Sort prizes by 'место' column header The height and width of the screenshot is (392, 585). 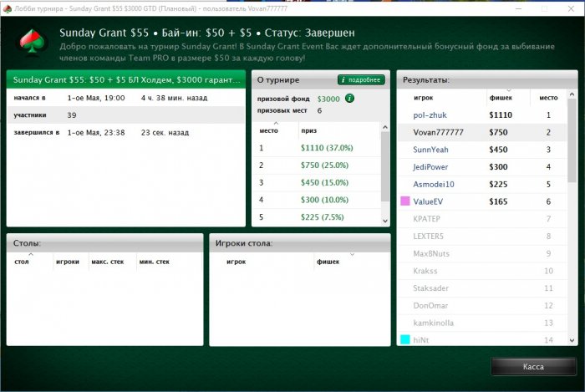click(x=268, y=130)
